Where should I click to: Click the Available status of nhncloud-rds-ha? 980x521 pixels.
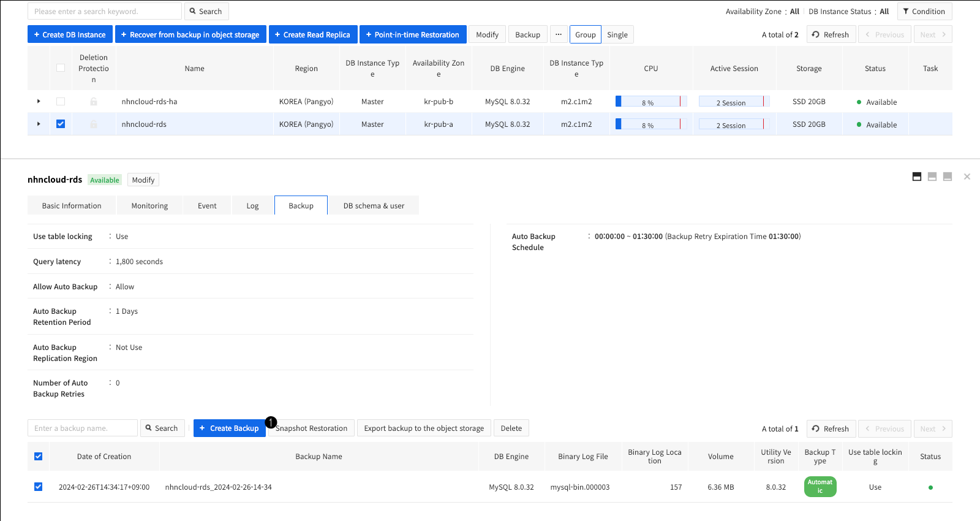(876, 102)
